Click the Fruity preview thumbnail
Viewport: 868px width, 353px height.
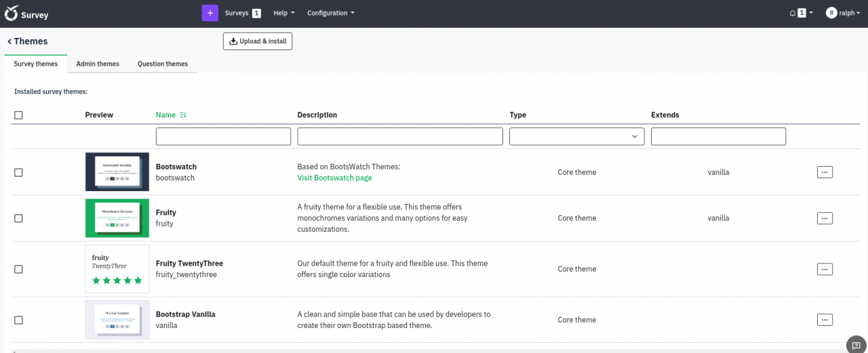pyautogui.click(x=117, y=218)
